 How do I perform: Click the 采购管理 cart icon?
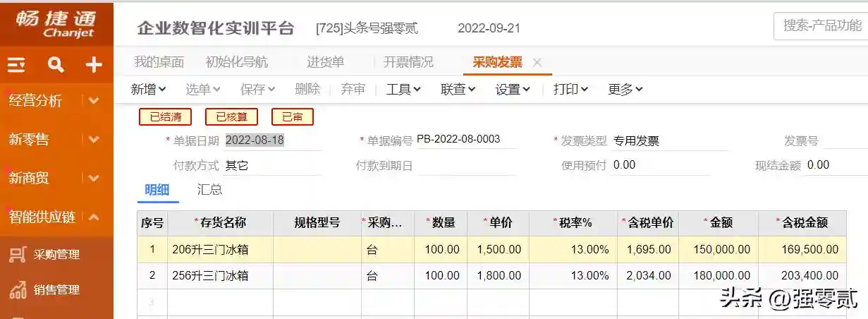click(17, 255)
